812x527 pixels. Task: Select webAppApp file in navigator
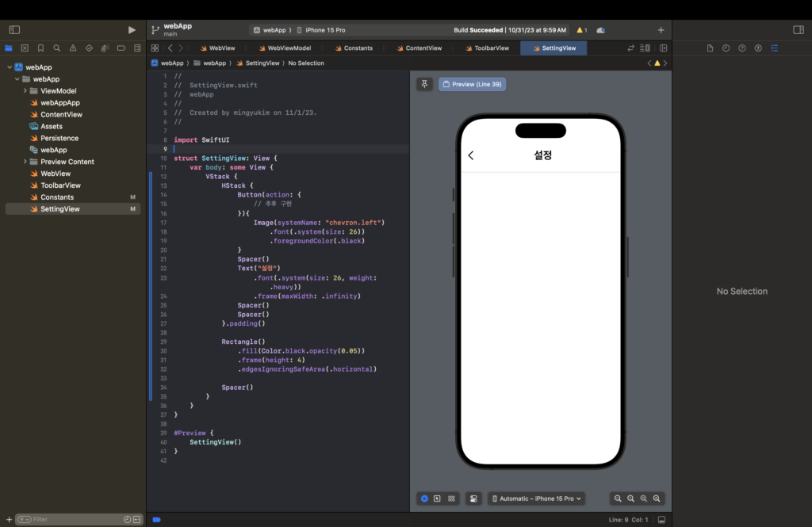[x=60, y=103]
